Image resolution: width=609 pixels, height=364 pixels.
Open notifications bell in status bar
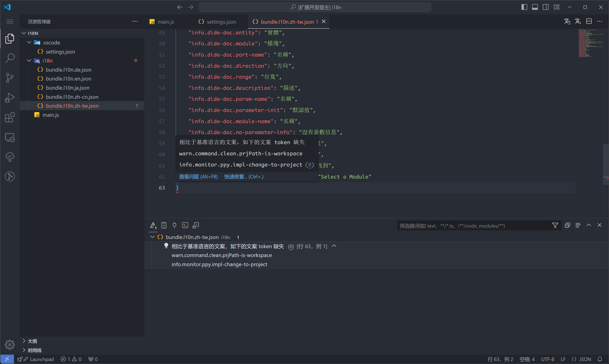point(600,359)
